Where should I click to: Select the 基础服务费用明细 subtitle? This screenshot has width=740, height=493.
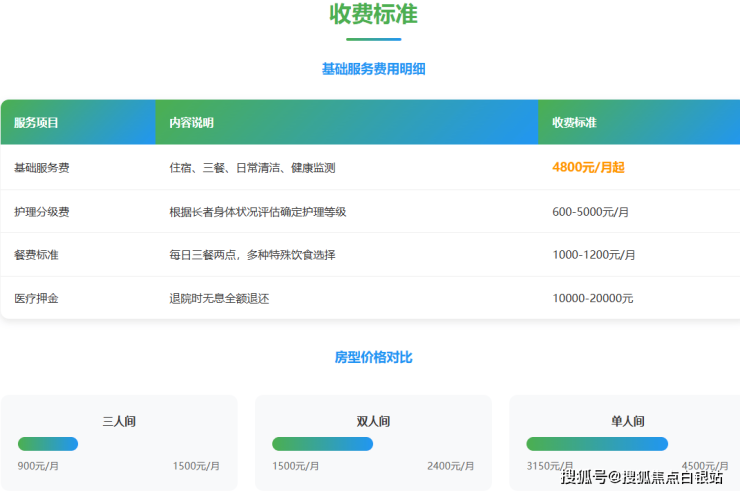click(373, 69)
